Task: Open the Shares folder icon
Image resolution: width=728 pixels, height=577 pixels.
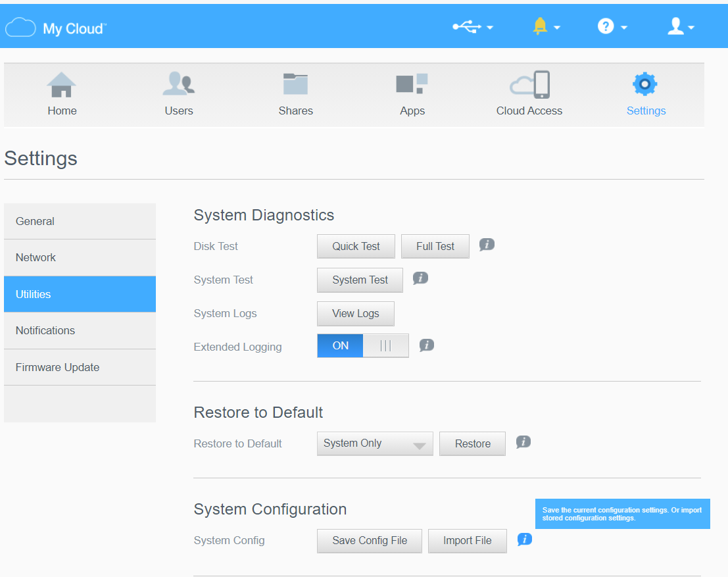Action: pyautogui.click(x=295, y=84)
